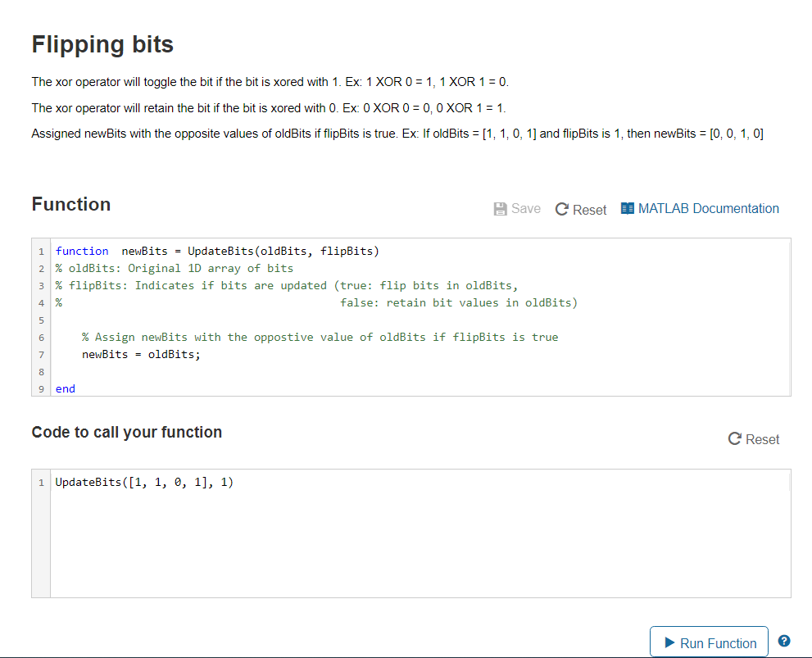Click the comment on line 6 about flipBits
This screenshot has width=812, height=658.
click(320, 337)
